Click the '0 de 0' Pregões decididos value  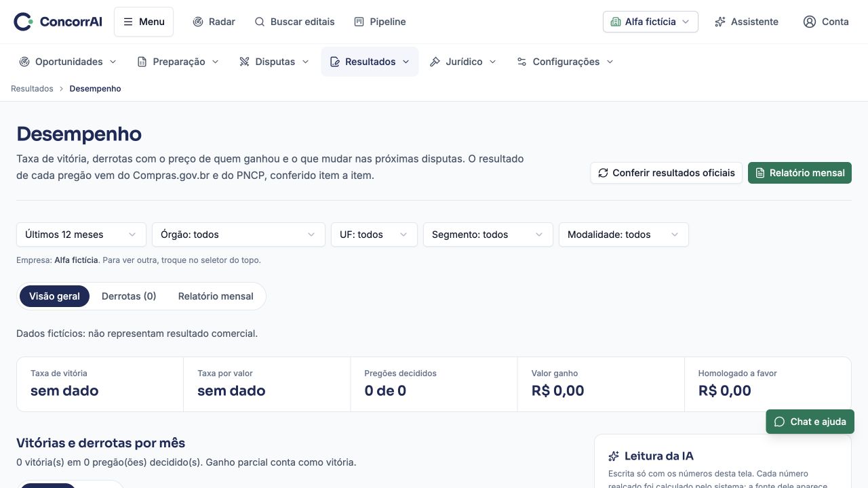(385, 390)
